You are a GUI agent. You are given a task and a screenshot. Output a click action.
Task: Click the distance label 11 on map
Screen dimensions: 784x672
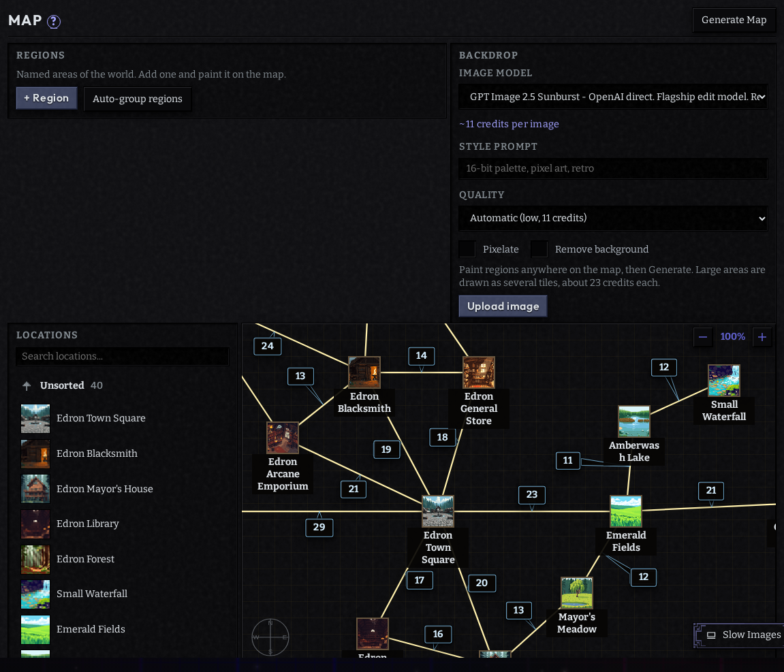point(568,461)
